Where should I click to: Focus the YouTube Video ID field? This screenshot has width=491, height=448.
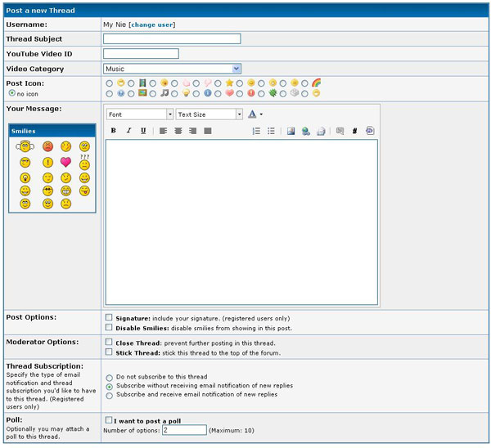coord(141,54)
